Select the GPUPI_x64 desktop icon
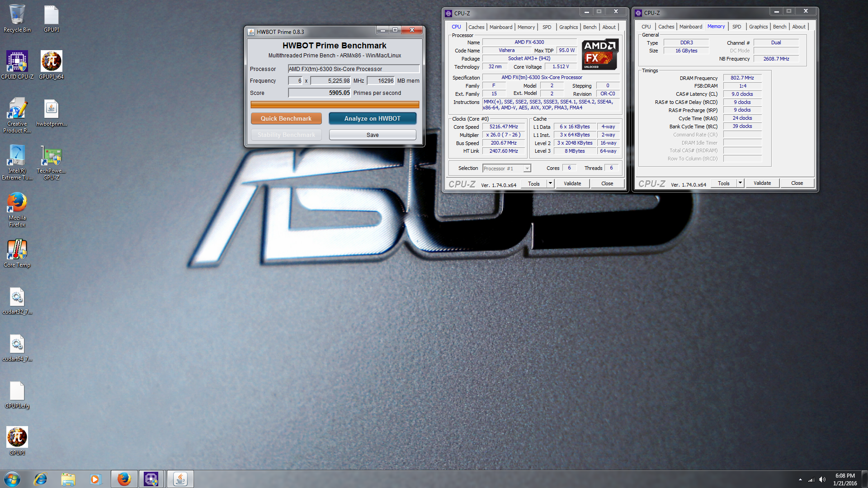The height and width of the screenshot is (488, 868). click(52, 65)
